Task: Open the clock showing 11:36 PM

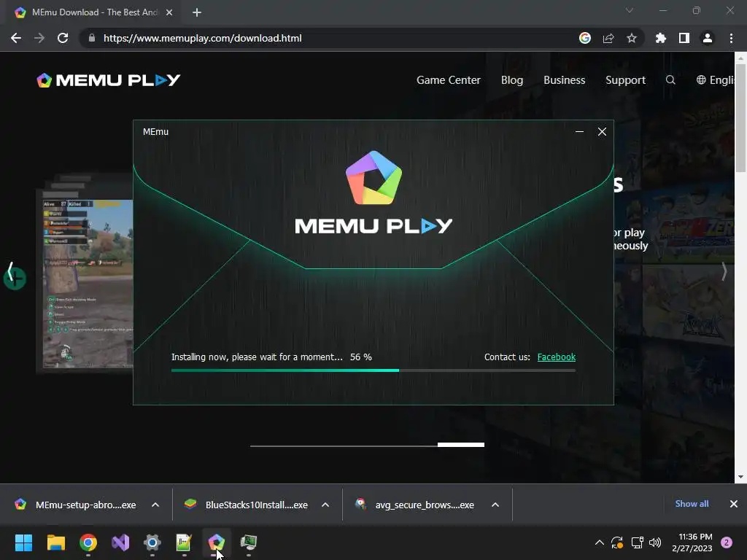Action: 692,542
